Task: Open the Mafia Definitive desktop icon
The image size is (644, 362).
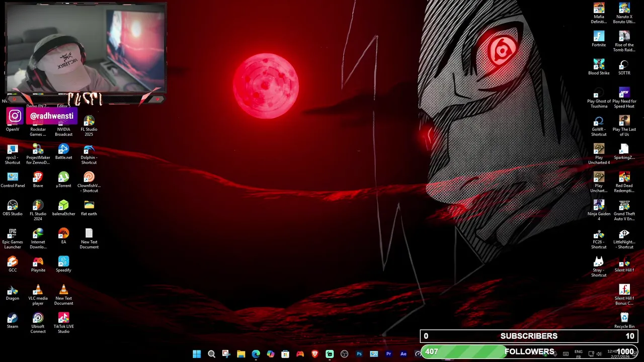Action: tap(599, 13)
